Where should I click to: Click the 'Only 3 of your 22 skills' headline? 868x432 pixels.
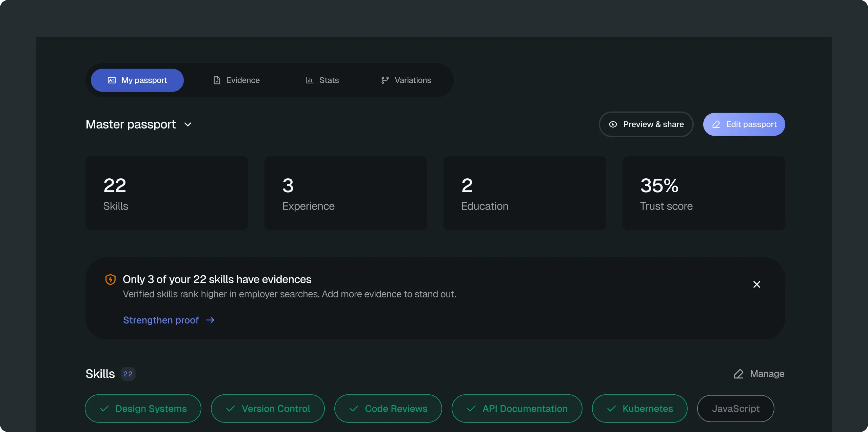coord(217,279)
